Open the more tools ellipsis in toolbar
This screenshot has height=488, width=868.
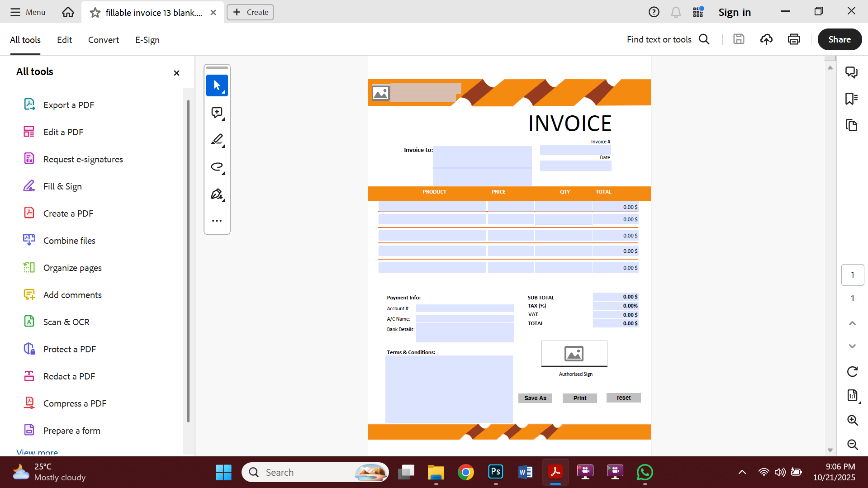(x=217, y=220)
